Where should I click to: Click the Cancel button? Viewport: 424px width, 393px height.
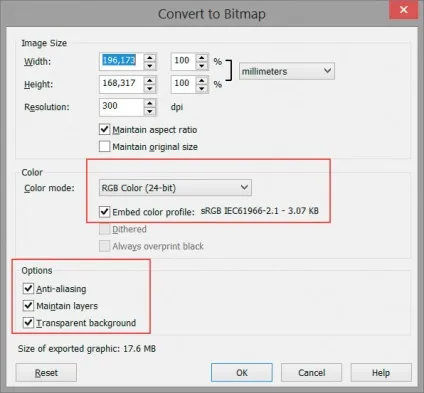(x=311, y=372)
